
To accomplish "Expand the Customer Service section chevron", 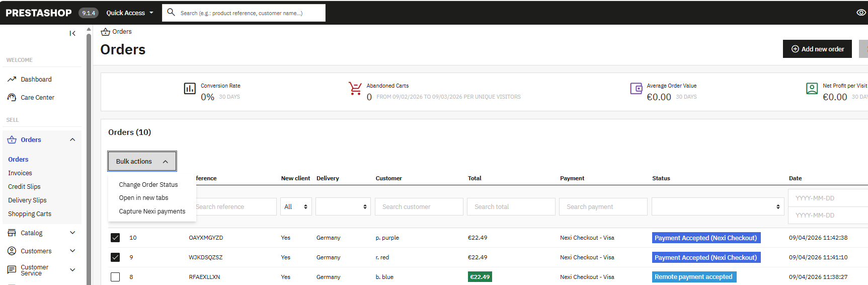I will (x=72, y=270).
